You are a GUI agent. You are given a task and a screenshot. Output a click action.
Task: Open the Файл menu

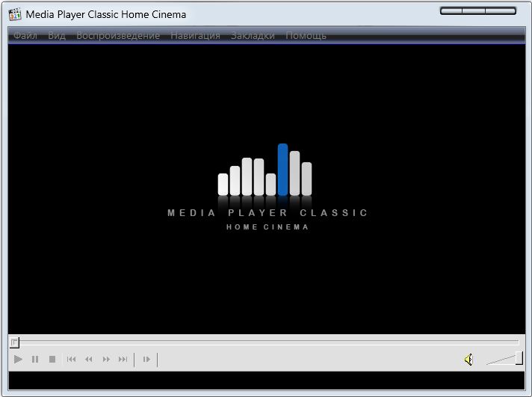coord(25,35)
